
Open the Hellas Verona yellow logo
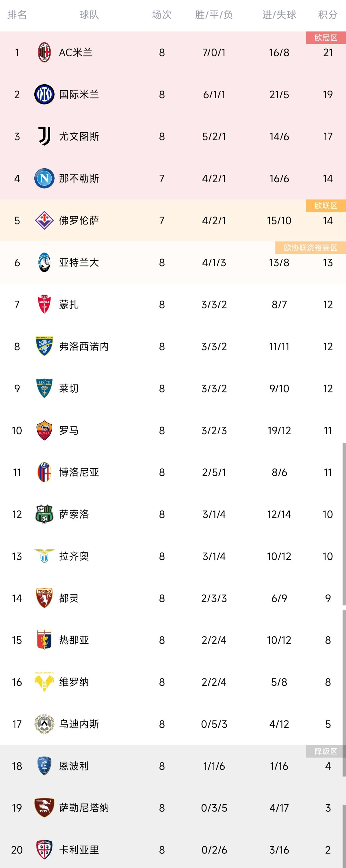pos(44,682)
